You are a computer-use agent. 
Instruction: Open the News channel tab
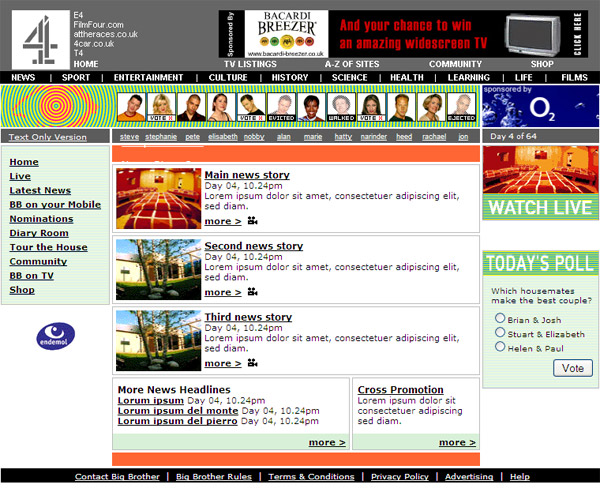[x=23, y=77]
